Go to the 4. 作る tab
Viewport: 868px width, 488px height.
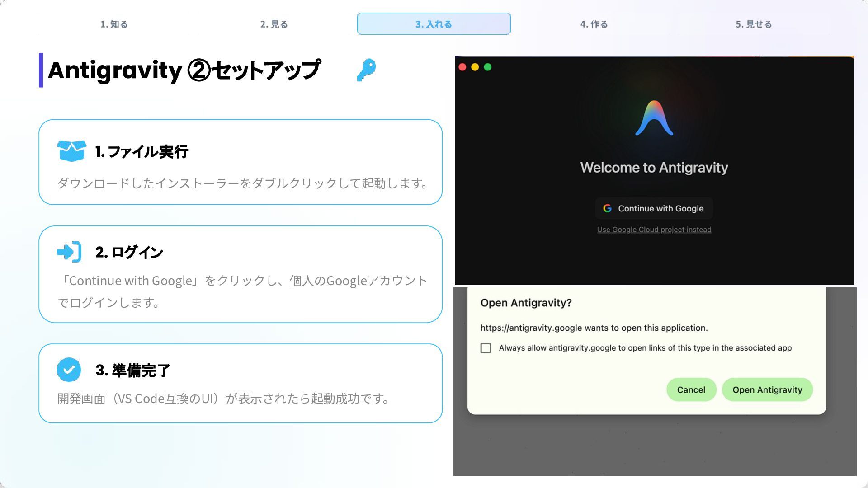click(594, 24)
